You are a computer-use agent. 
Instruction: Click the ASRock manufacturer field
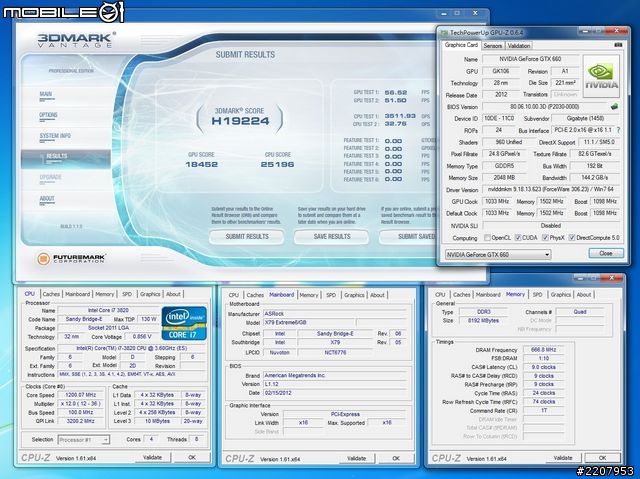tap(335, 314)
